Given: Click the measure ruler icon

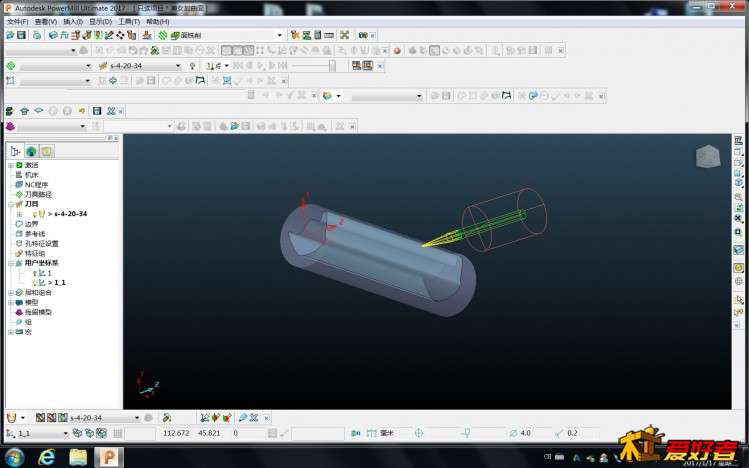Looking at the screenshot, I should click(329, 35).
